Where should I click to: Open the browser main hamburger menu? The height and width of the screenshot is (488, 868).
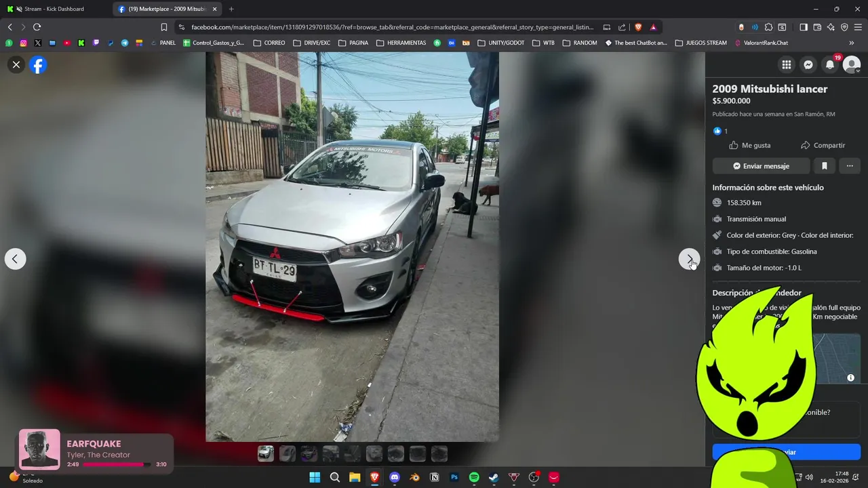coord(858,27)
